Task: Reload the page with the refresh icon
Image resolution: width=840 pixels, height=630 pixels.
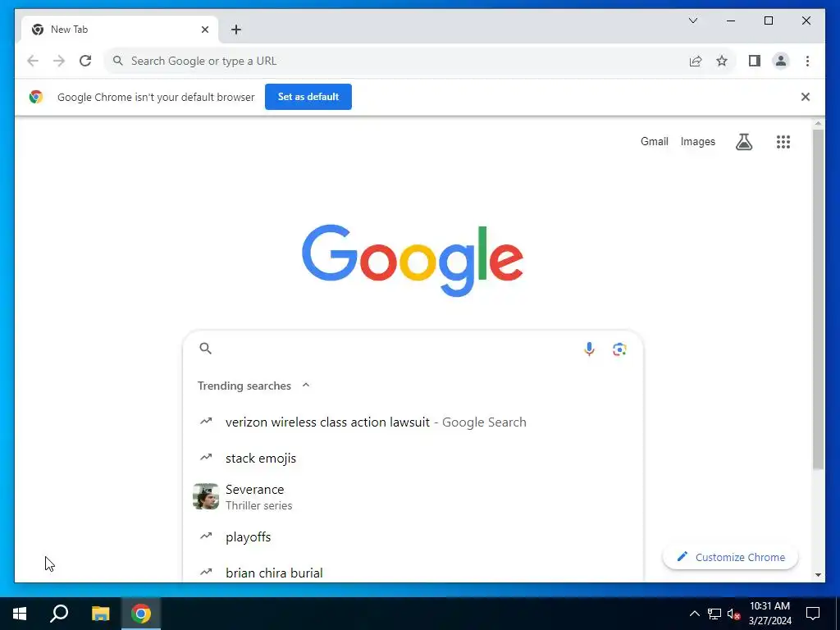Action: tap(85, 61)
